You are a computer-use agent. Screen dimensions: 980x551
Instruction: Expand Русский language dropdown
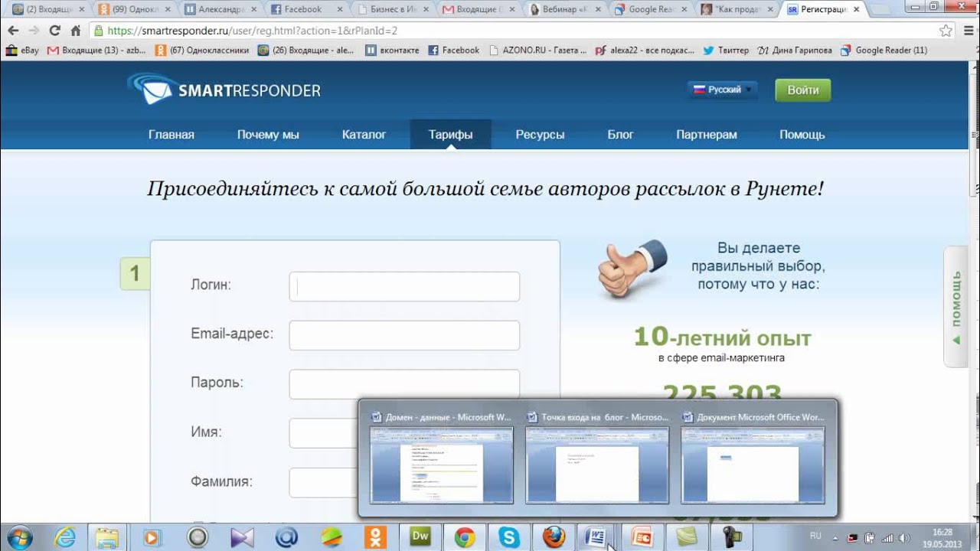pos(722,90)
